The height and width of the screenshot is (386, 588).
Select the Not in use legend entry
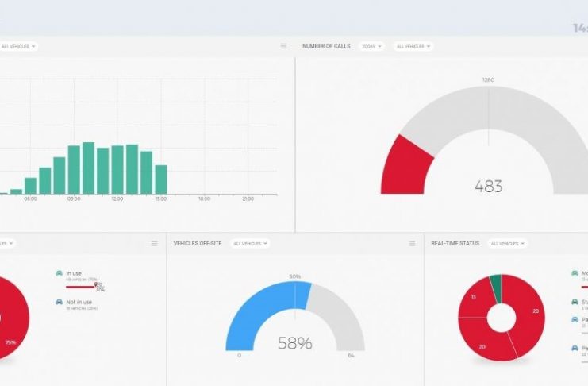78,302
